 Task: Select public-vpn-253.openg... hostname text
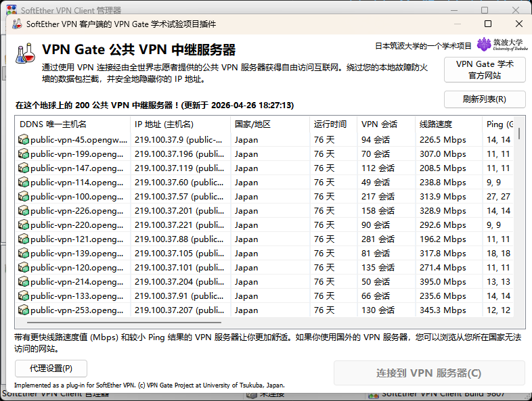tap(76, 310)
